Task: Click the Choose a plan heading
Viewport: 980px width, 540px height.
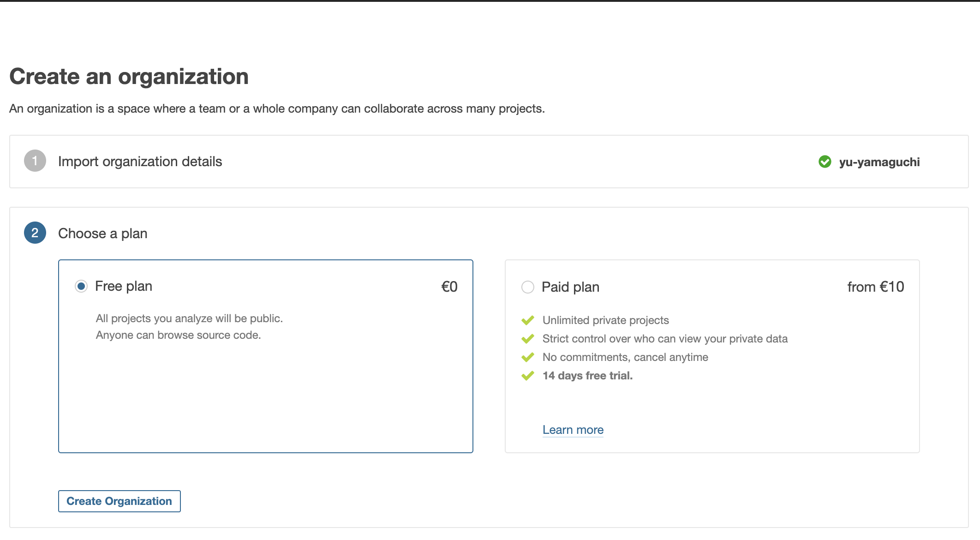Action: click(102, 234)
